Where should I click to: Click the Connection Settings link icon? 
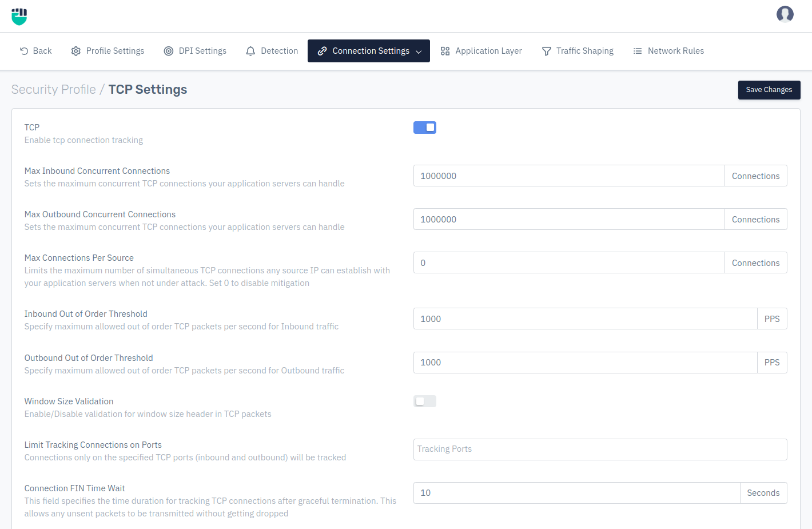322,51
